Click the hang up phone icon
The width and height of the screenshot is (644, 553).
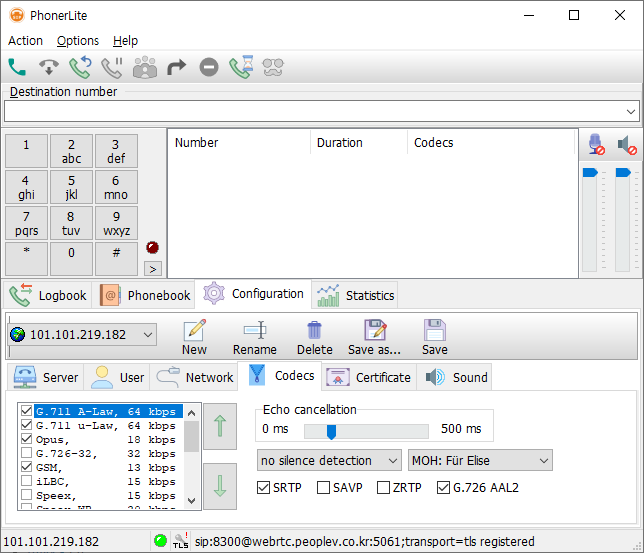[48, 67]
